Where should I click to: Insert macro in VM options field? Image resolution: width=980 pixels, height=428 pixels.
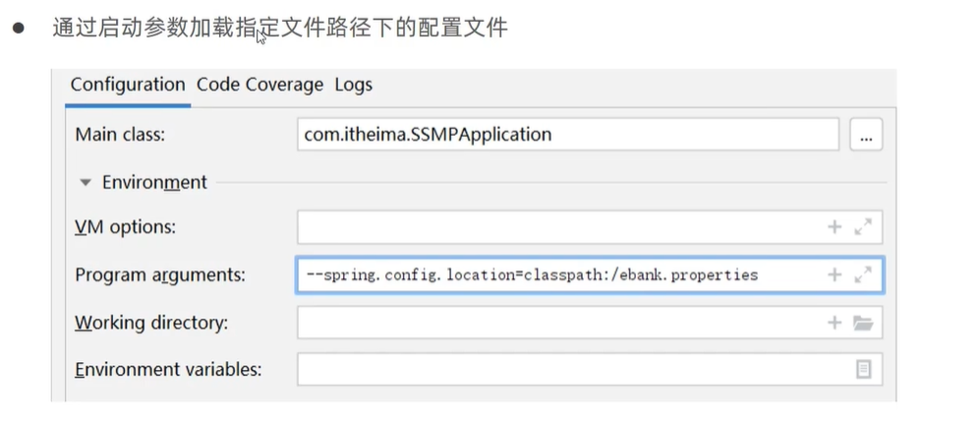click(x=835, y=227)
